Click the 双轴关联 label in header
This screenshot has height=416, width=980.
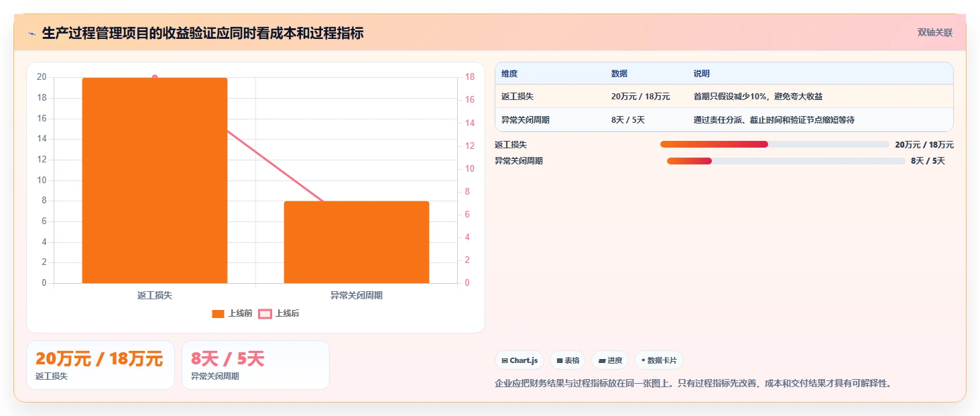click(x=935, y=32)
